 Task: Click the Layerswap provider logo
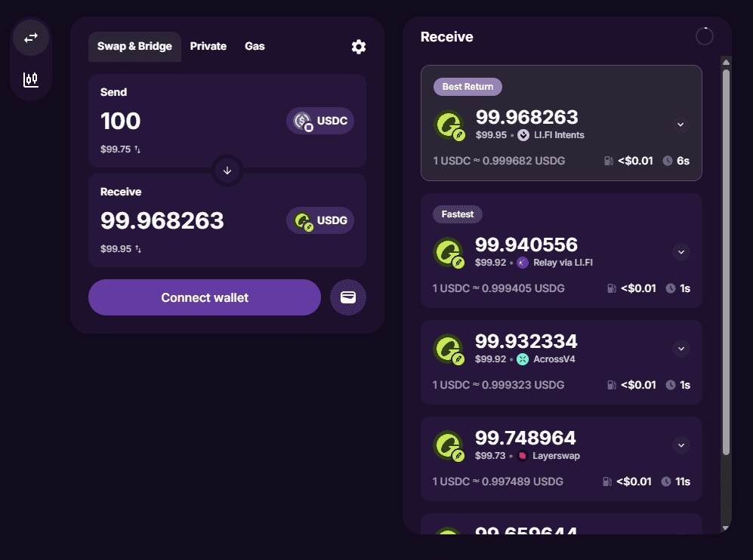pyautogui.click(x=523, y=456)
